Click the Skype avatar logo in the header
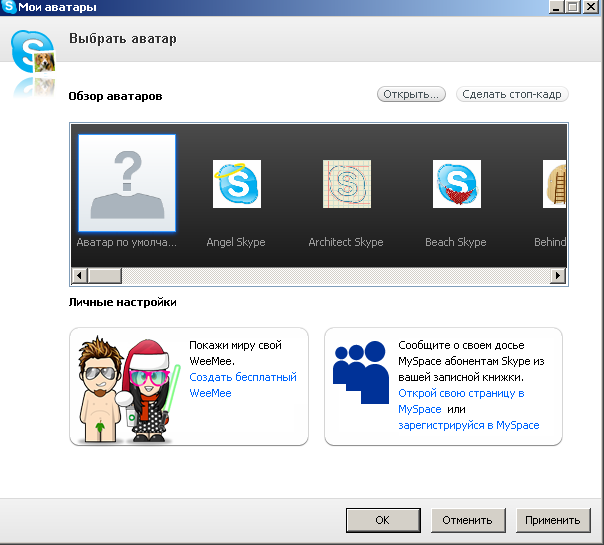Viewport: 604px width, 545px height. (34, 52)
